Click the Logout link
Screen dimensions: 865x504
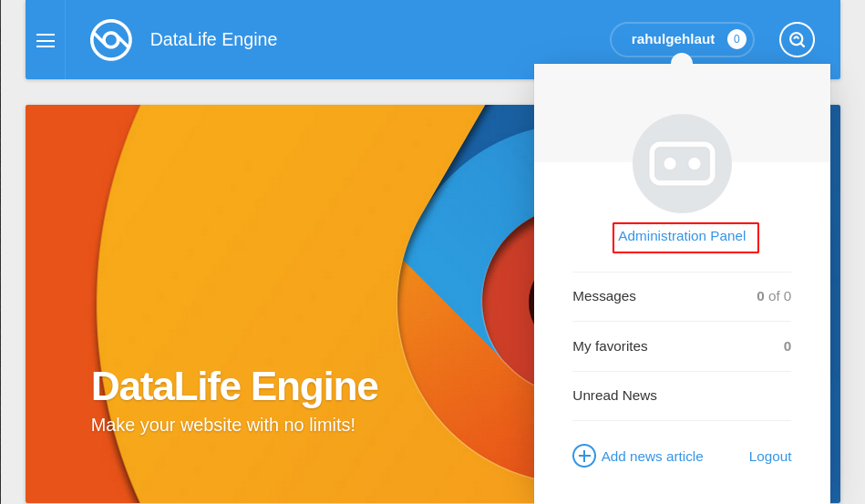coord(770,457)
